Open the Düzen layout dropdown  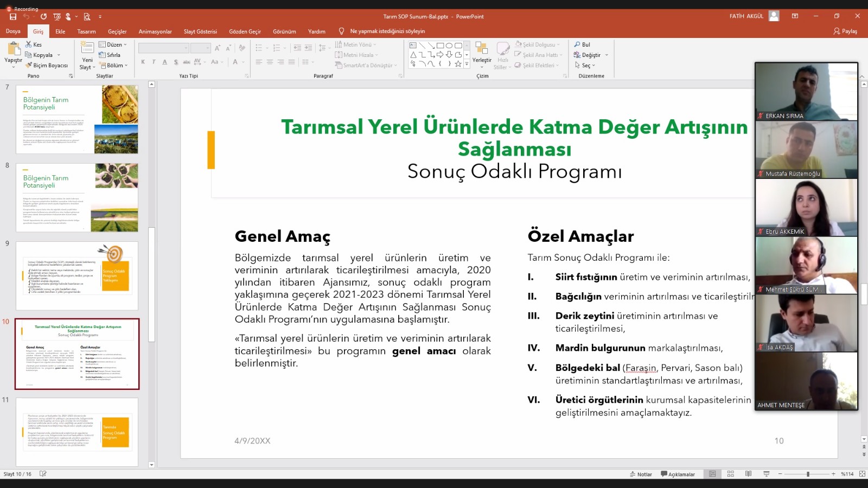click(x=113, y=44)
